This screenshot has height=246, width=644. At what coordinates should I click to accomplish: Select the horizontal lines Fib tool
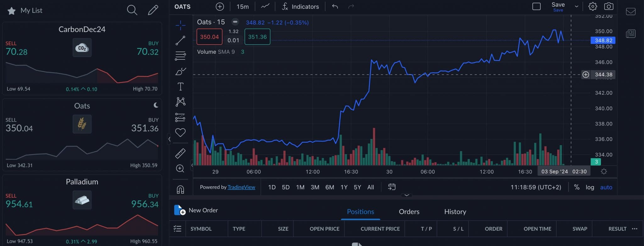point(180,56)
